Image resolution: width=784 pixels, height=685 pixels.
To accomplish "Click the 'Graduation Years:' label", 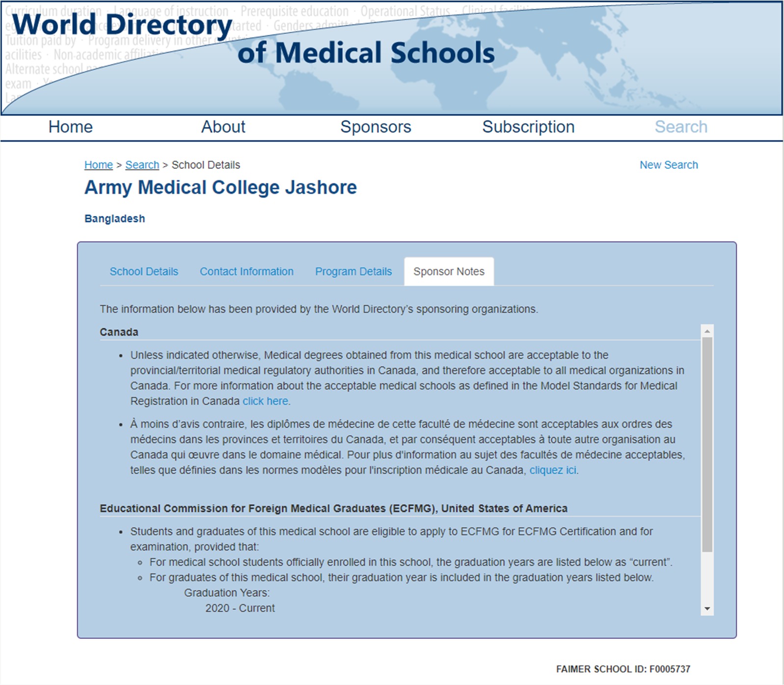I will (x=227, y=593).
